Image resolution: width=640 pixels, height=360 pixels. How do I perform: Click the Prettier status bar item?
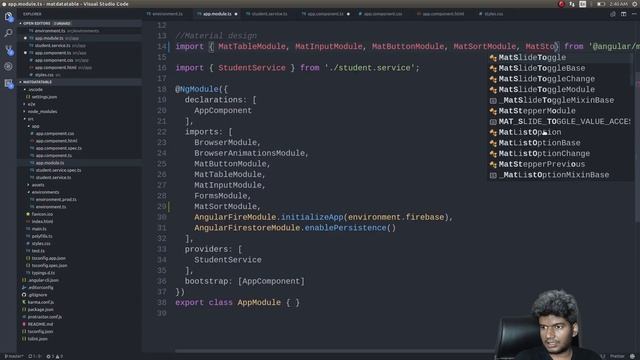pos(617,356)
